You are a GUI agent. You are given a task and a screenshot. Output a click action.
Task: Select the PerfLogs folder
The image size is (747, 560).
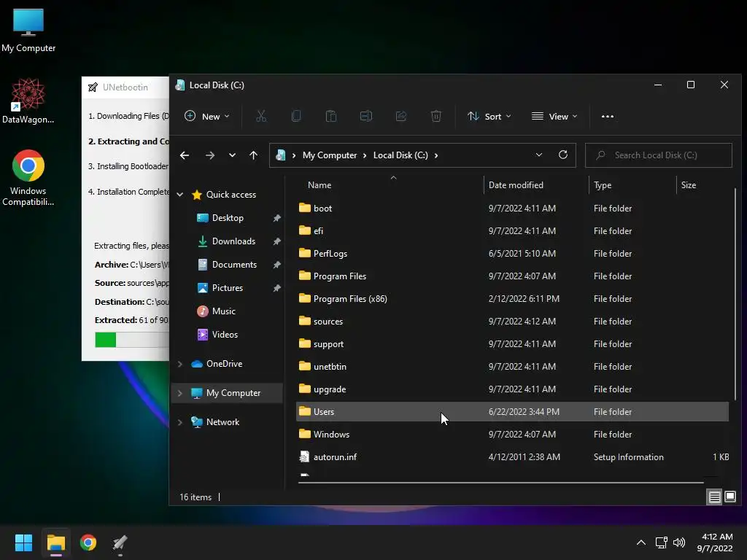512,253
